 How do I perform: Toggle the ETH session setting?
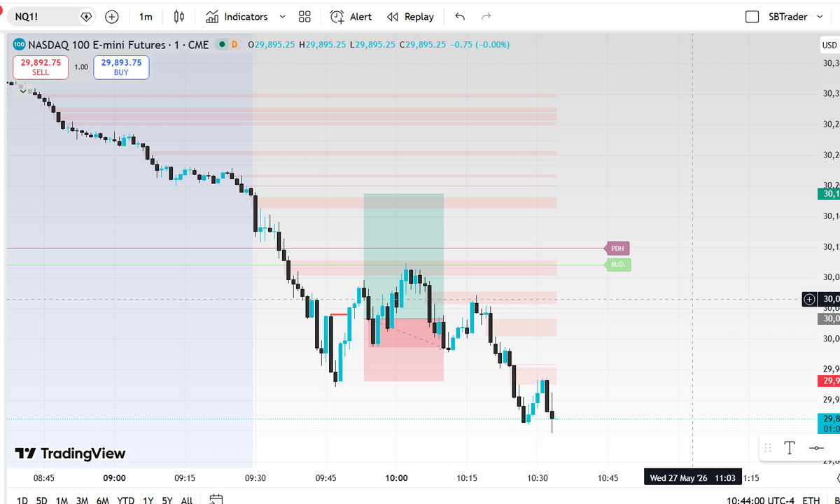(x=811, y=500)
